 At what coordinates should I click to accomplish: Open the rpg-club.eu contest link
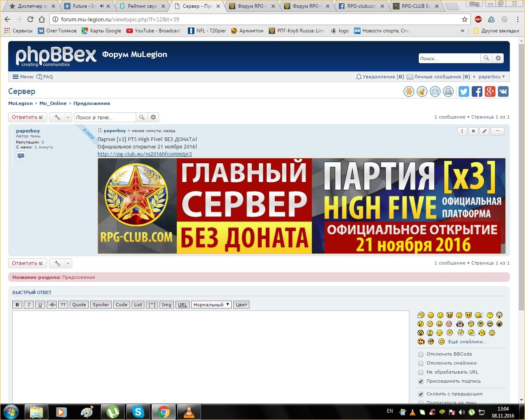(144, 154)
